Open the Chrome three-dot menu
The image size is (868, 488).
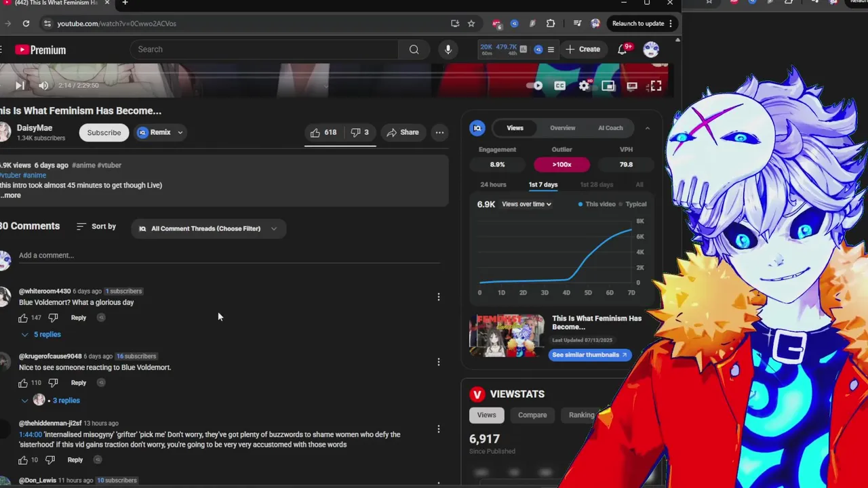(671, 23)
